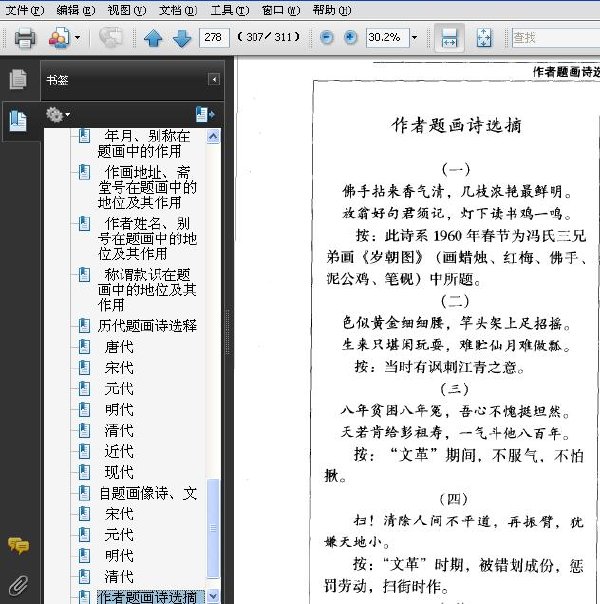Image resolution: width=600 pixels, height=604 pixels.
Task: Click bookmark page icon beside 历代题画诗选释
Action: tap(84, 326)
